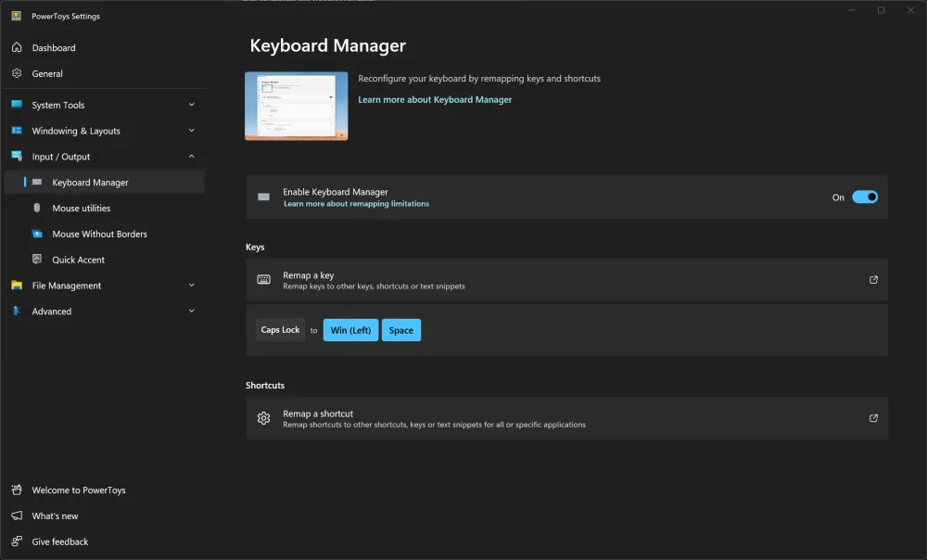Follow the Learn more about Keyboard Manager link
The image size is (927, 560).
[435, 99]
